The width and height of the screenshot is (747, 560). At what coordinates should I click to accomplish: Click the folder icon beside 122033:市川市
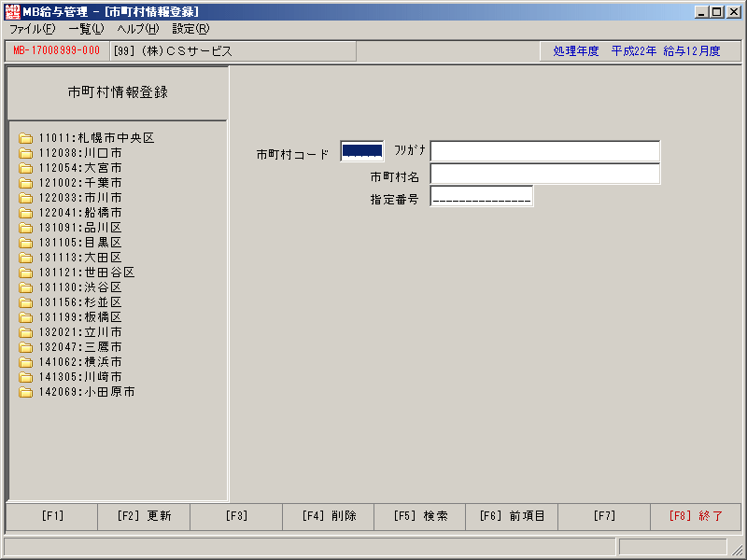coord(26,198)
